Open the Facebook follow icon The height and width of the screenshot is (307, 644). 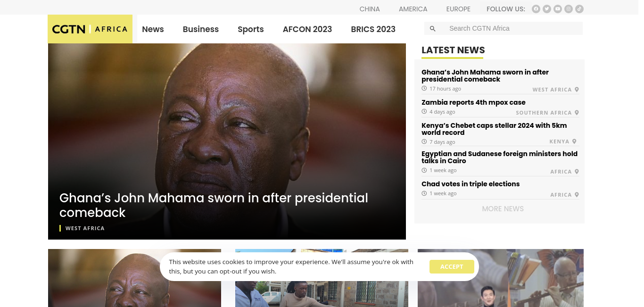(536, 9)
